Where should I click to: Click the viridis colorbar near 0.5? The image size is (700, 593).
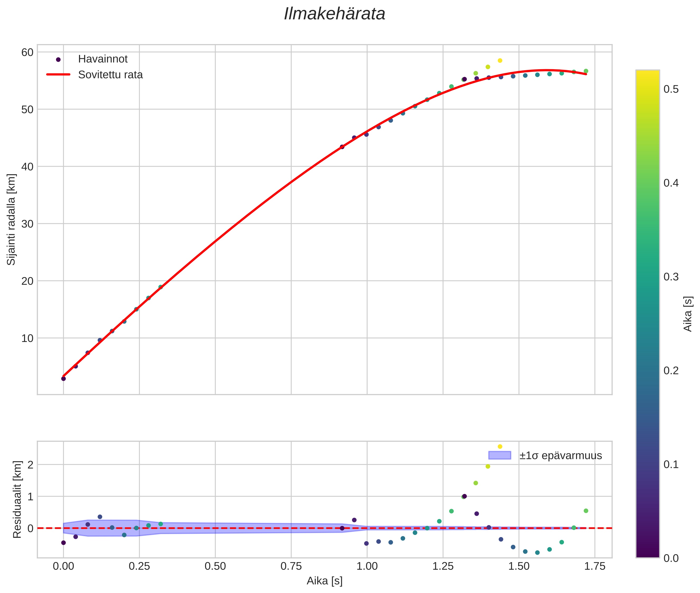(x=647, y=90)
